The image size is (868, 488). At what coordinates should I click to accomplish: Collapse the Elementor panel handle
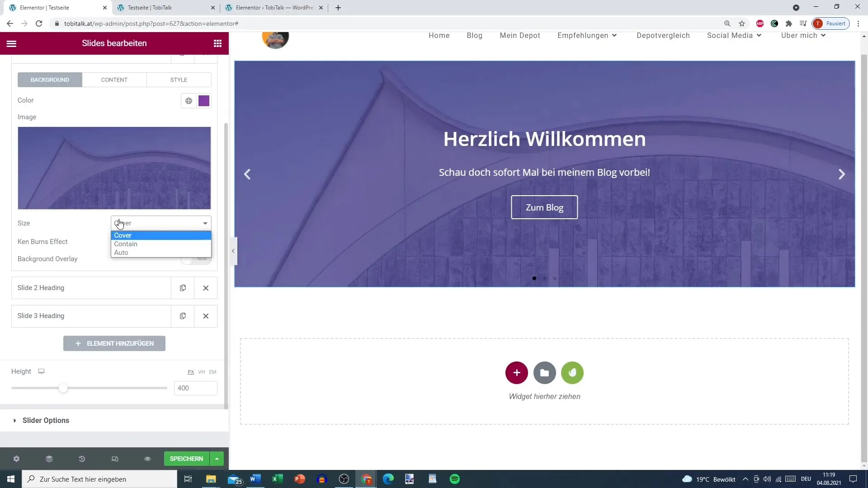click(x=233, y=251)
